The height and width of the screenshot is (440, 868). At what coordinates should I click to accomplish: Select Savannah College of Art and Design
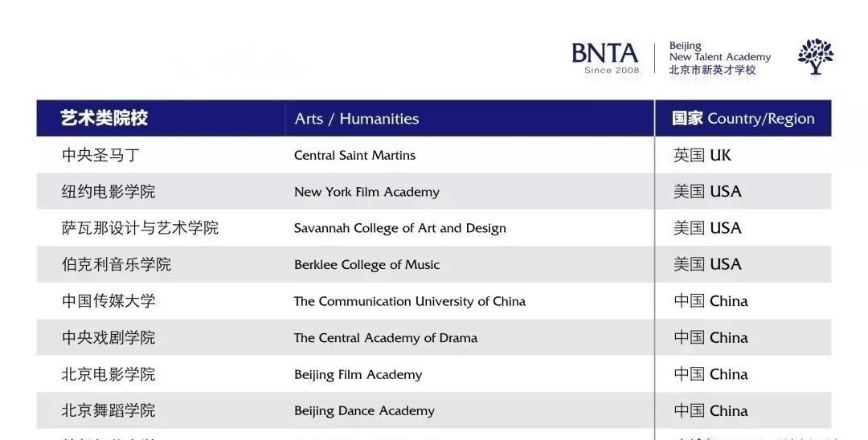(399, 228)
